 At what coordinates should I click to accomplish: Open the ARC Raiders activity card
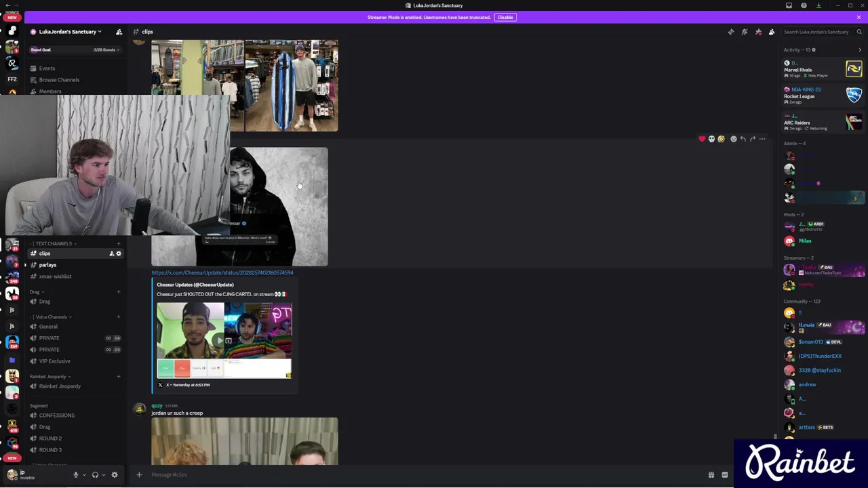823,122
